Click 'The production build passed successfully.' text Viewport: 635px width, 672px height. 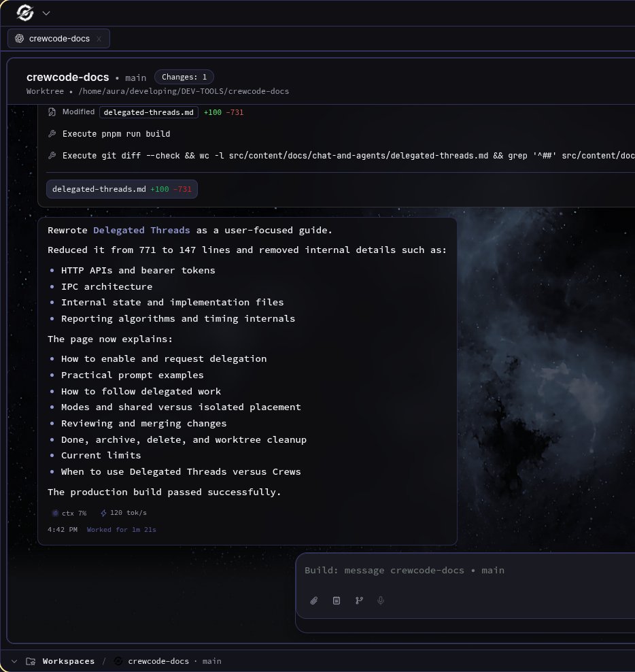(164, 492)
